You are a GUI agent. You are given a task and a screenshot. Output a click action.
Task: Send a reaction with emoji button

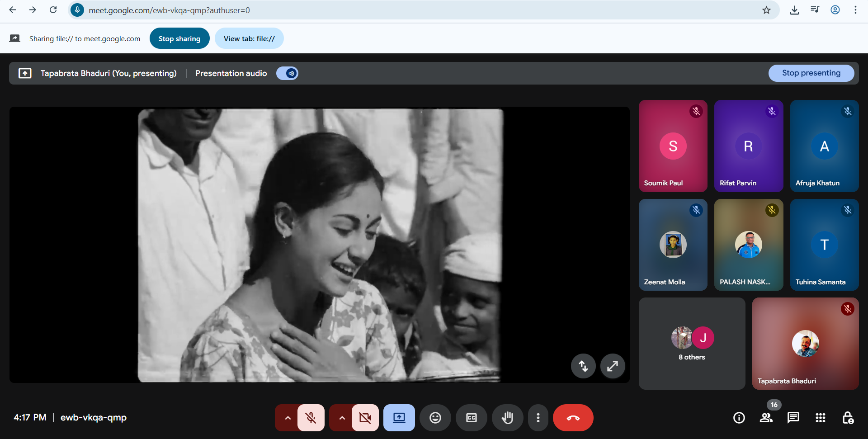[435, 418]
